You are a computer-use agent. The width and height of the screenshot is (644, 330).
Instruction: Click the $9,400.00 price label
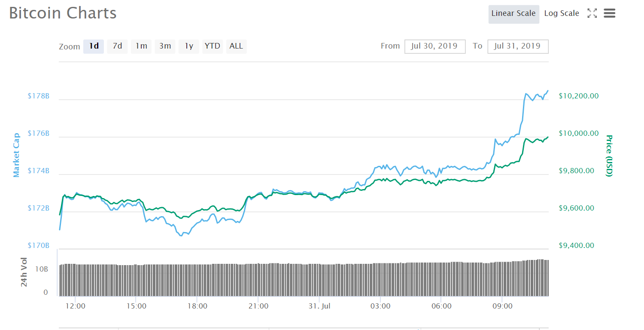(577, 246)
